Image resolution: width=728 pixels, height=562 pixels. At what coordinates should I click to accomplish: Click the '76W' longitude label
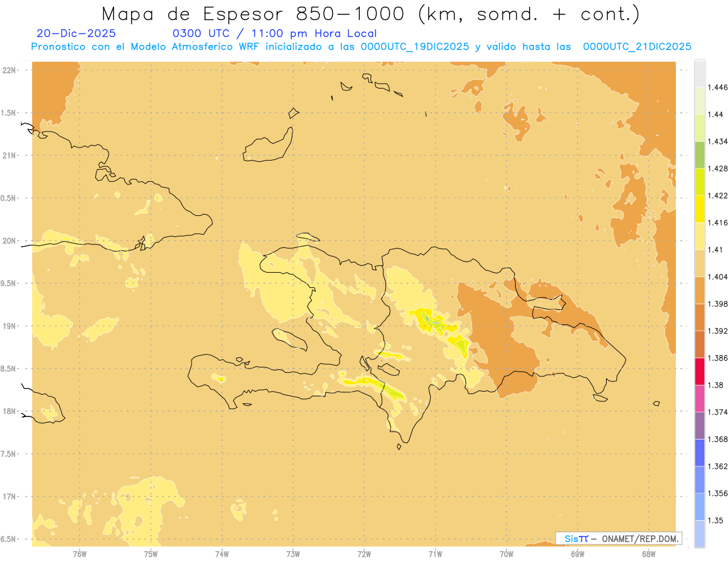pos(79,554)
